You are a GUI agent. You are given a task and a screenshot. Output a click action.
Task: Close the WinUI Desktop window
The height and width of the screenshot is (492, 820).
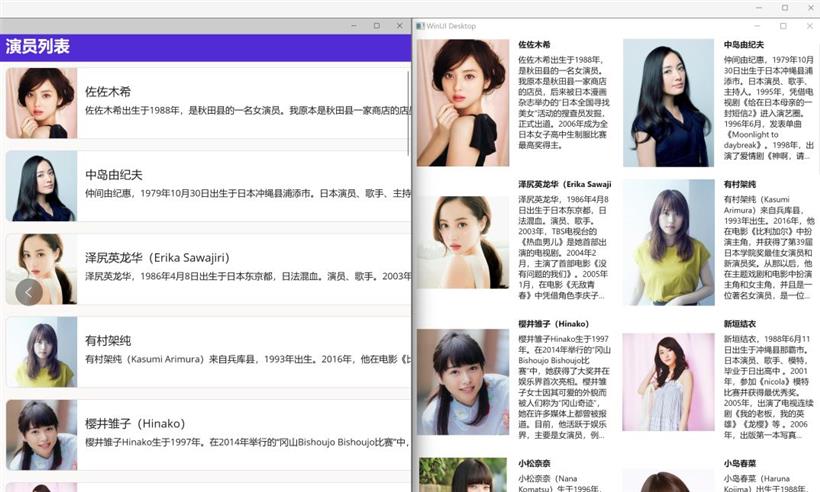click(810, 26)
